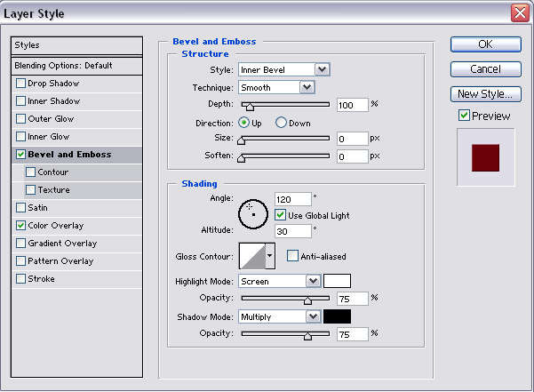Close the Layer Style dialog
The image size is (534, 392).
520,13
